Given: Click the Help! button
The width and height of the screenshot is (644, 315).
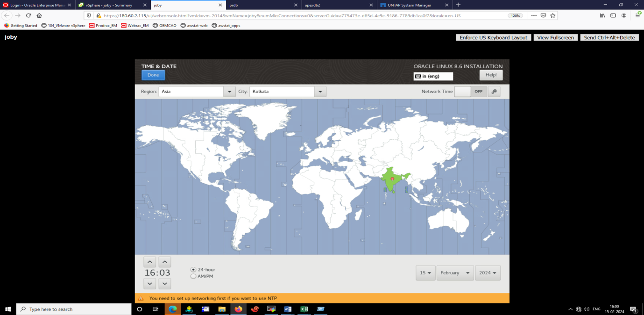Looking at the screenshot, I should [491, 75].
